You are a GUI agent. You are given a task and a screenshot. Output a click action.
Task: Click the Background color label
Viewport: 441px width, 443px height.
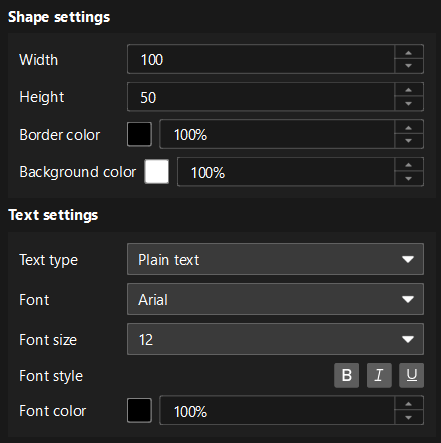pos(78,172)
